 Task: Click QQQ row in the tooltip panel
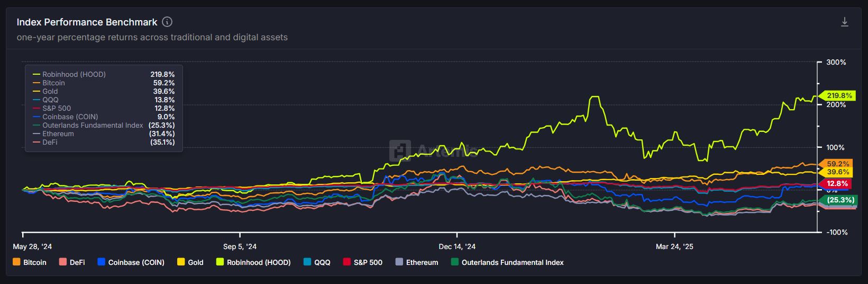click(x=104, y=100)
